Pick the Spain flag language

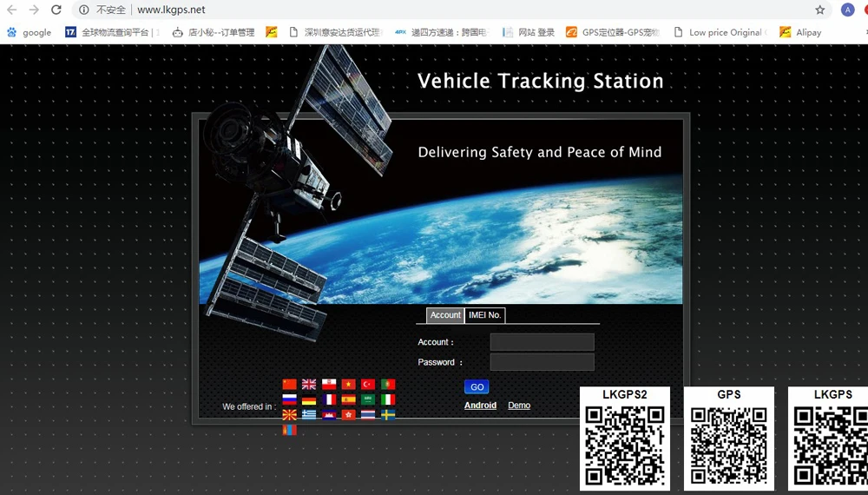click(348, 399)
